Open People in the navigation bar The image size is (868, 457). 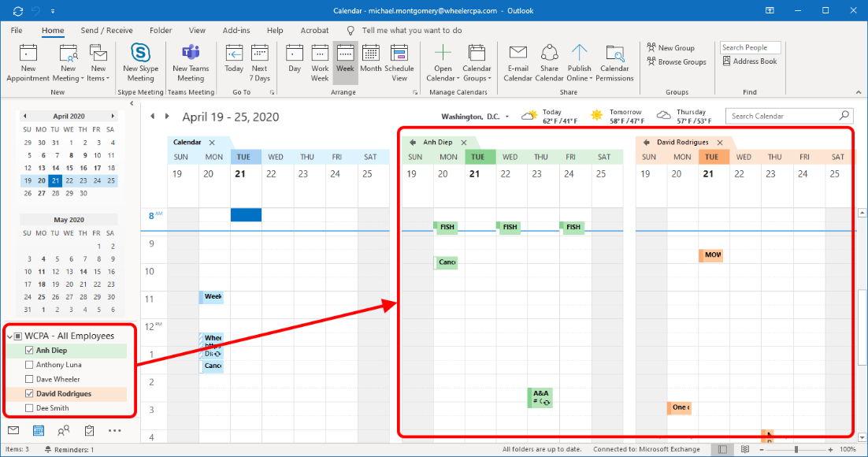[x=64, y=430]
